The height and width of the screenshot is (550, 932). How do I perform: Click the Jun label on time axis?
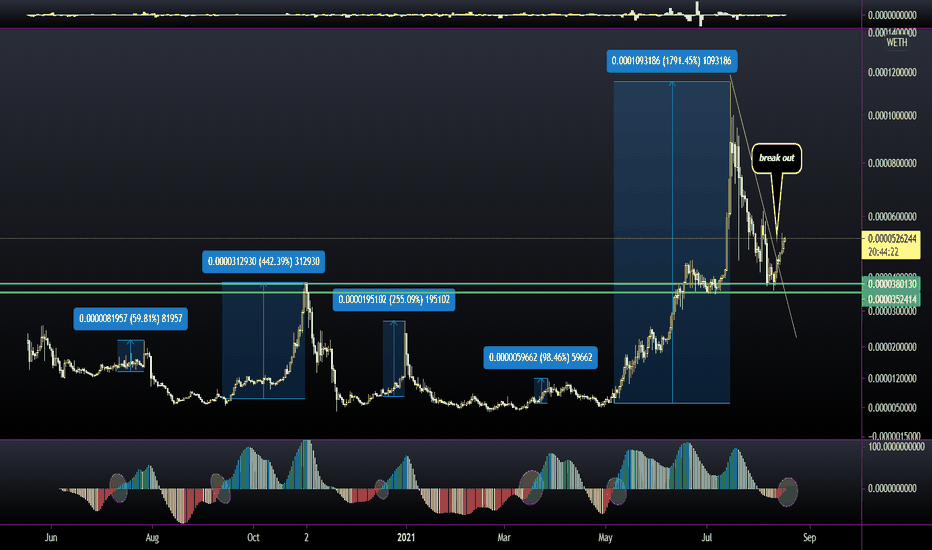[x=51, y=538]
